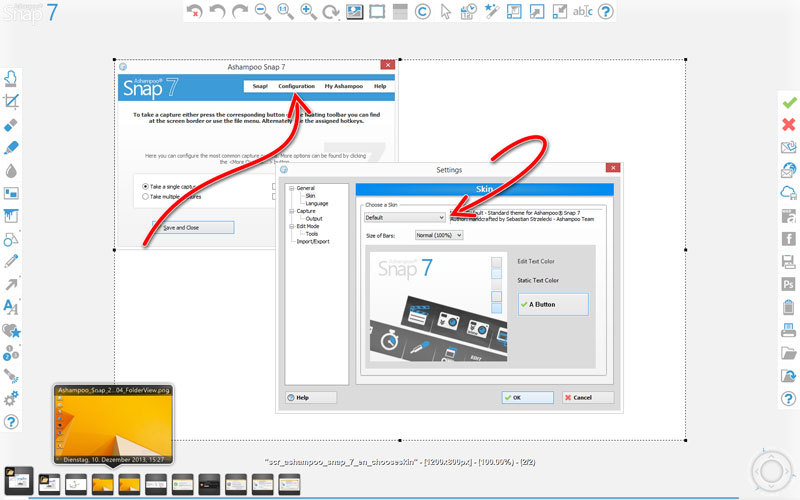Click Help button in Settings dialog
The image size is (800, 500).
311,397
